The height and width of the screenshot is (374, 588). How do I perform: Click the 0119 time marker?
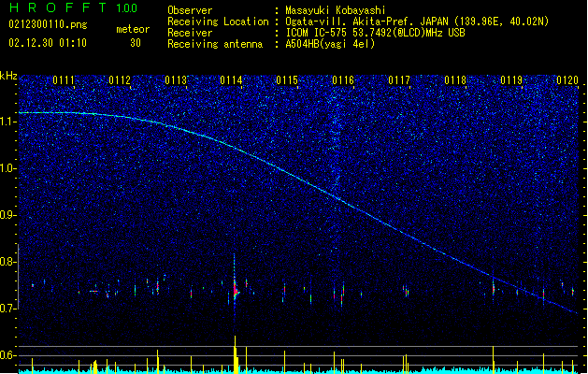[x=511, y=80]
